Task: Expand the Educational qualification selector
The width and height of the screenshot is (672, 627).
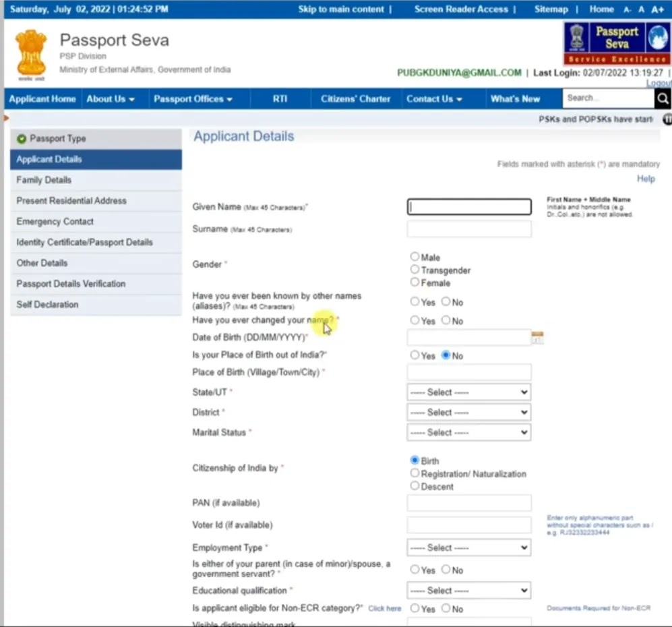Action: click(x=468, y=590)
